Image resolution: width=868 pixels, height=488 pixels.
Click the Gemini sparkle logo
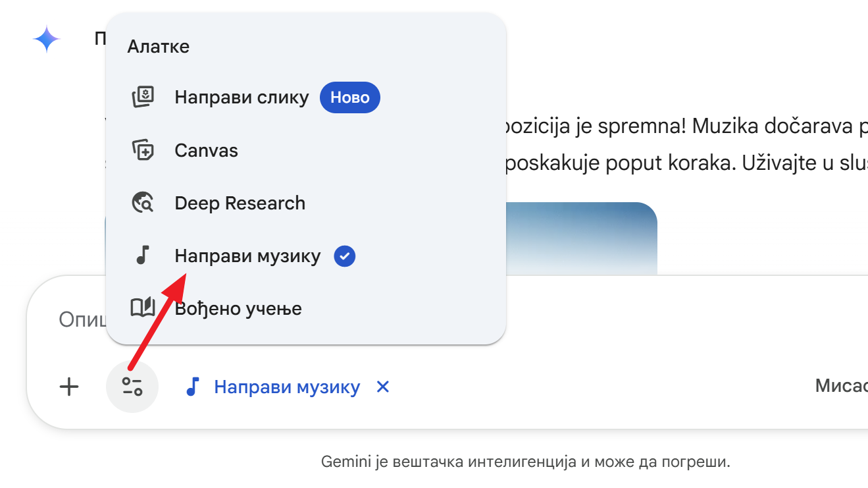point(47,40)
